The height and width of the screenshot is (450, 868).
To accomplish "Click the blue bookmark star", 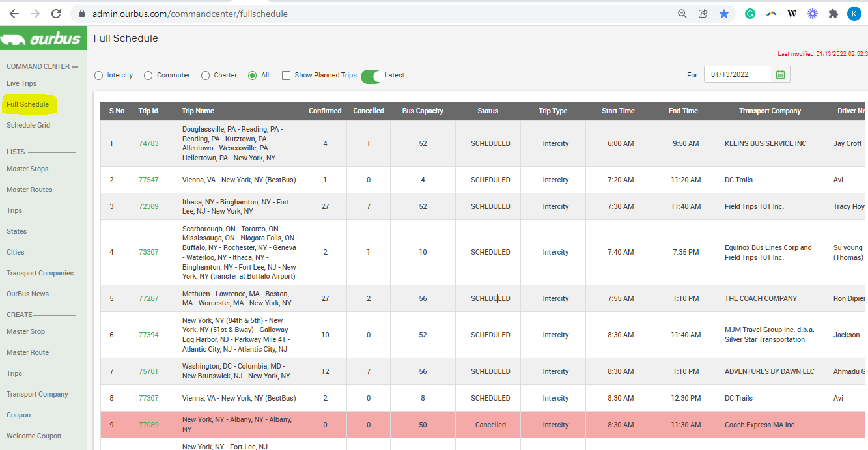I will (x=724, y=14).
